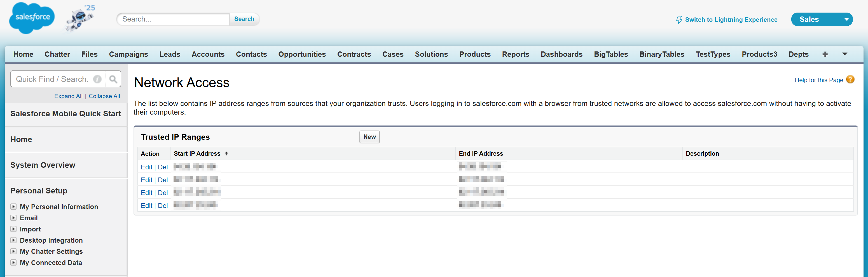
Task: Select the Products3 tab
Action: [x=759, y=54]
